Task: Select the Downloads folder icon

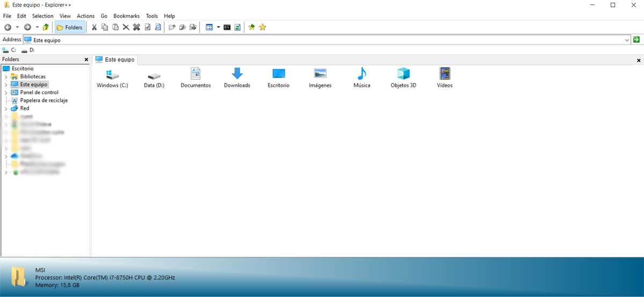Action: pyautogui.click(x=237, y=78)
